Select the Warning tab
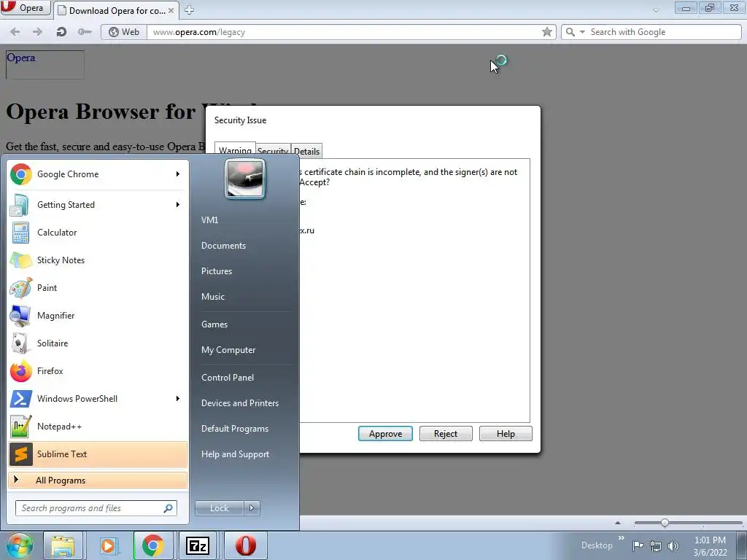Image resolution: width=747 pixels, height=560 pixels. point(235,150)
